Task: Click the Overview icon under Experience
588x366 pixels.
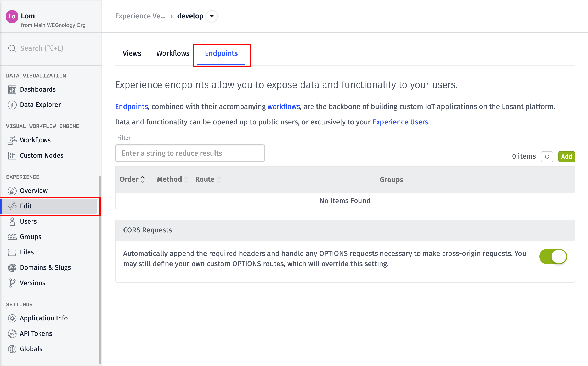Action: point(13,191)
